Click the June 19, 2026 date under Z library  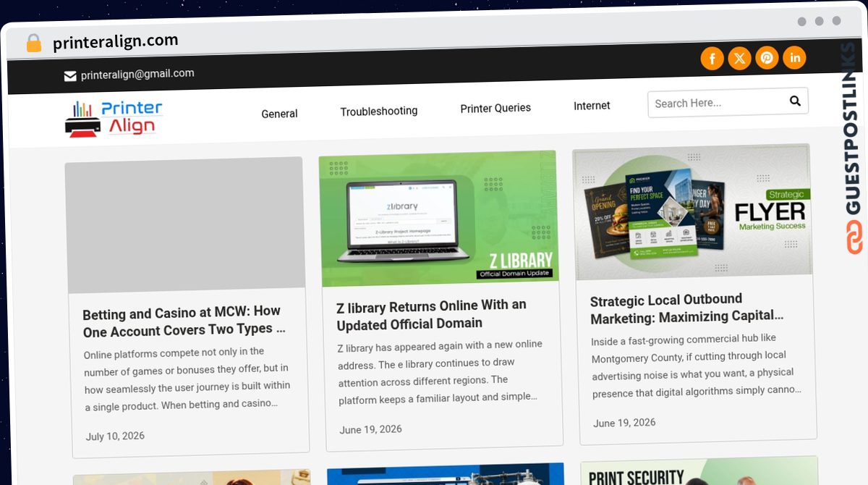pos(370,429)
